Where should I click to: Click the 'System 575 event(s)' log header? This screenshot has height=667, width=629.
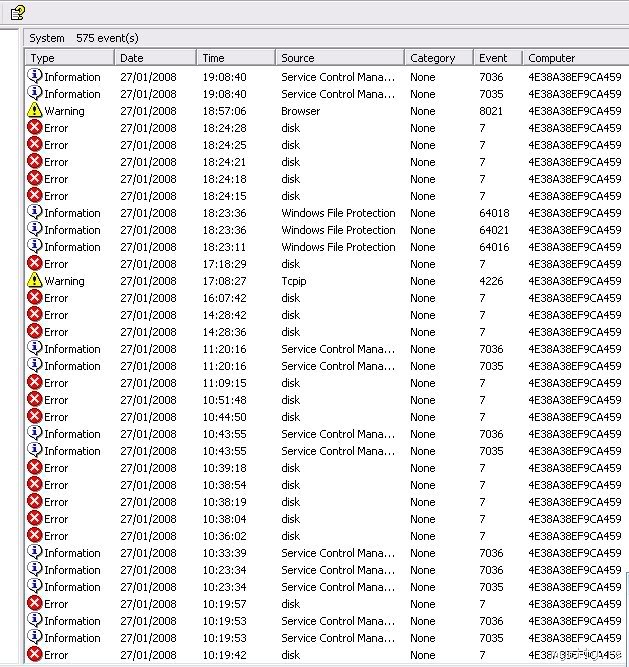pos(84,38)
